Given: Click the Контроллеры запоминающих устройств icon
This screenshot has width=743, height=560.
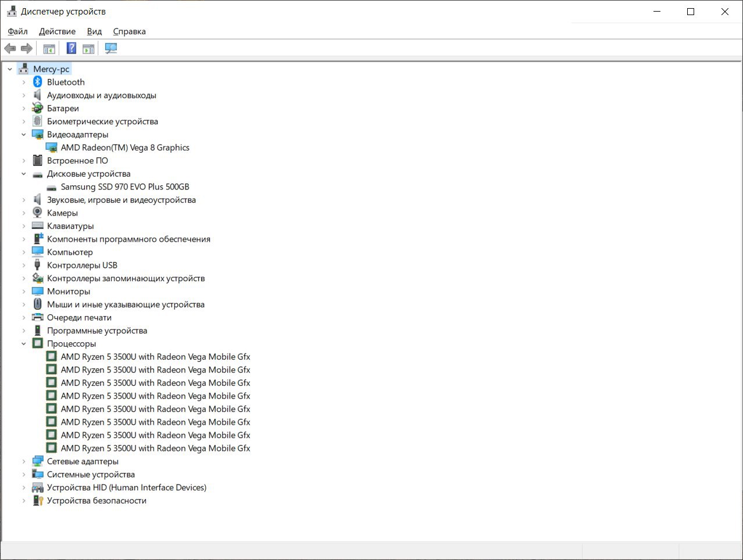Looking at the screenshot, I should point(38,278).
